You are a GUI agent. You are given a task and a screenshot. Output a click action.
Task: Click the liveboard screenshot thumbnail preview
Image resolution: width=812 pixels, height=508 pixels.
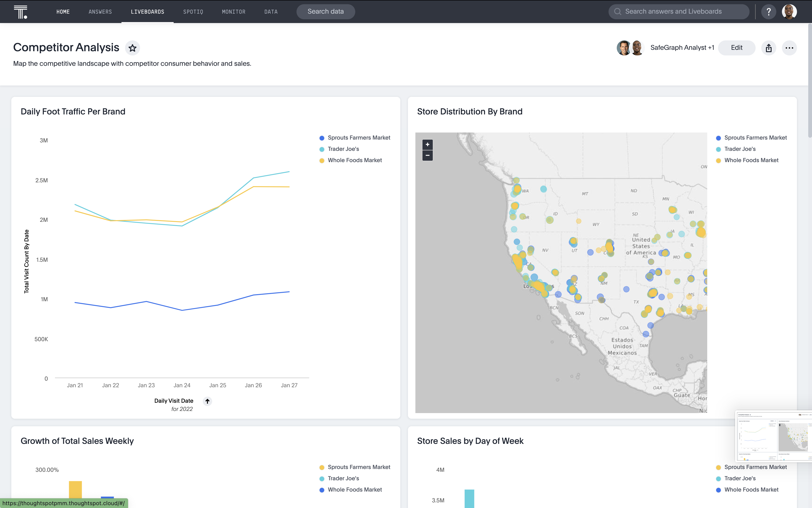click(773, 436)
